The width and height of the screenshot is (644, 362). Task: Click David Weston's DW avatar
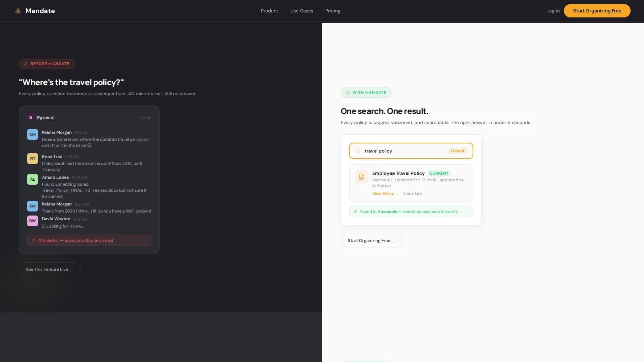click(32, 221)
